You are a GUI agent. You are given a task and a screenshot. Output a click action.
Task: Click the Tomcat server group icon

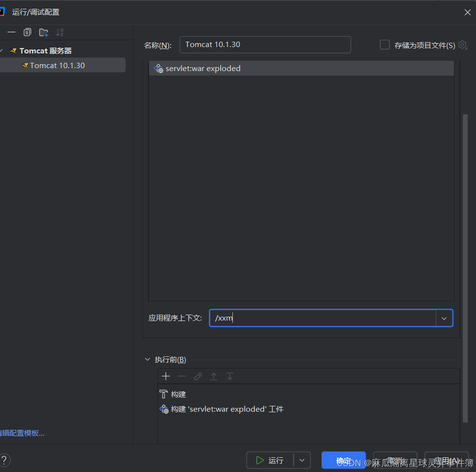13,50
